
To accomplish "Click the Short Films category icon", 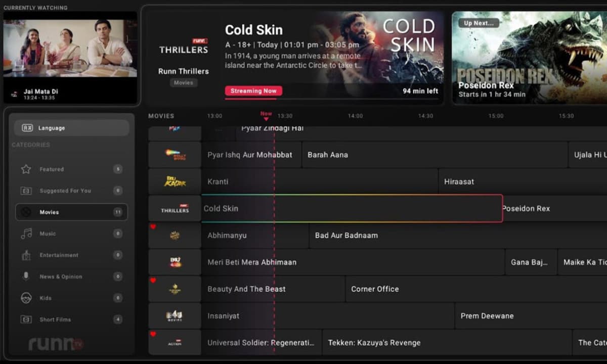I will tap(26, 320).
